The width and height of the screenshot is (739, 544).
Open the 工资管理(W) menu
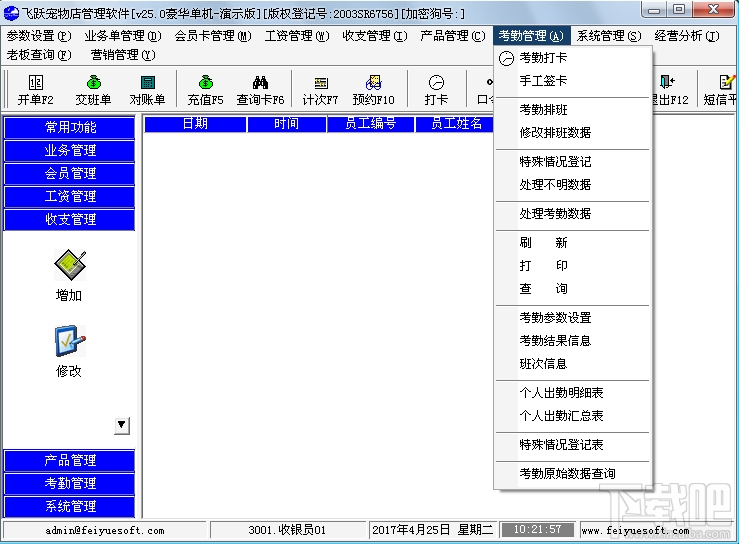297,36
